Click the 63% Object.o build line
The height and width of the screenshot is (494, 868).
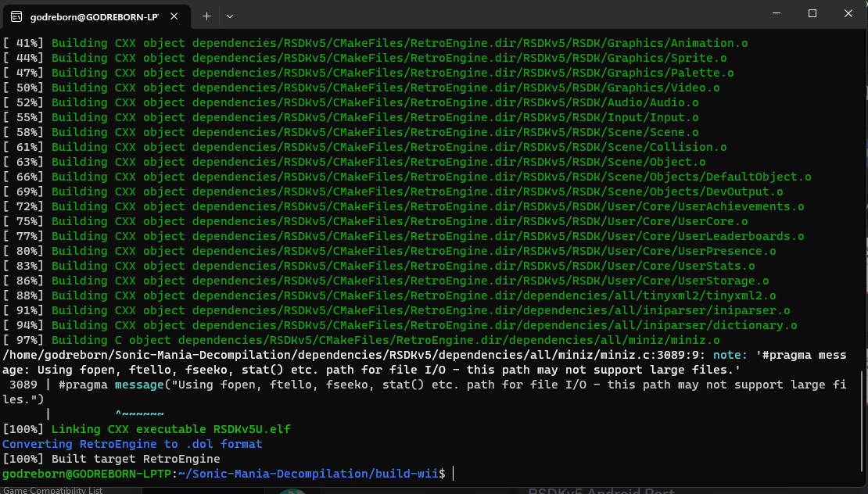point(354,162)
